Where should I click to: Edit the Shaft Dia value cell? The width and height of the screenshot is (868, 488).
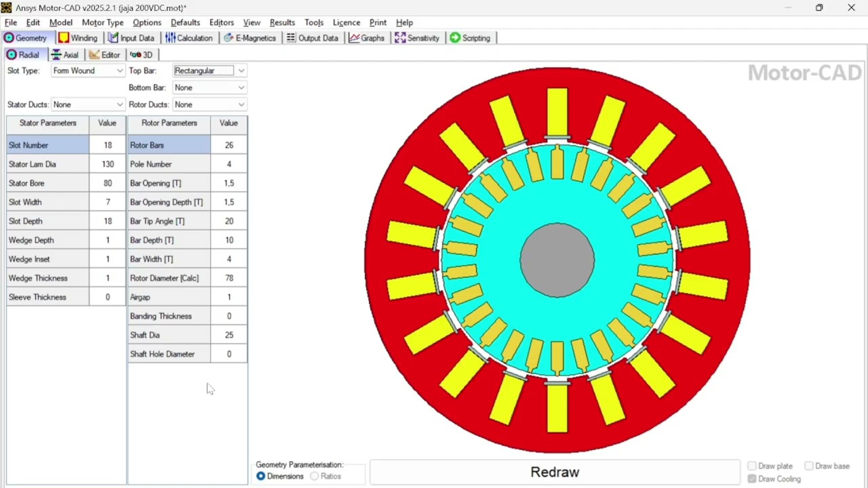229,335
